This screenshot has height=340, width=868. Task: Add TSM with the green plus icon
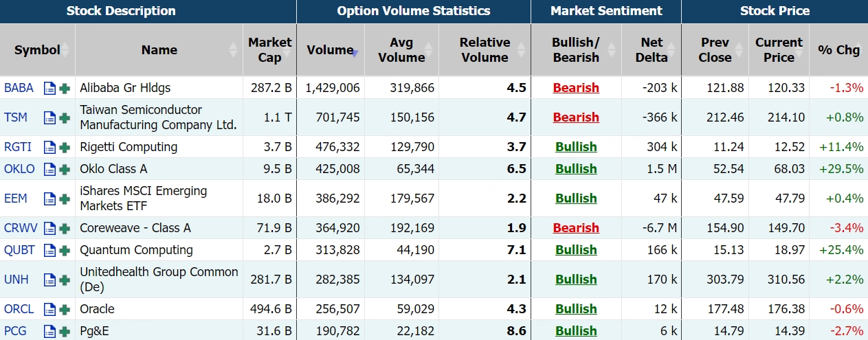coord(65,117)
